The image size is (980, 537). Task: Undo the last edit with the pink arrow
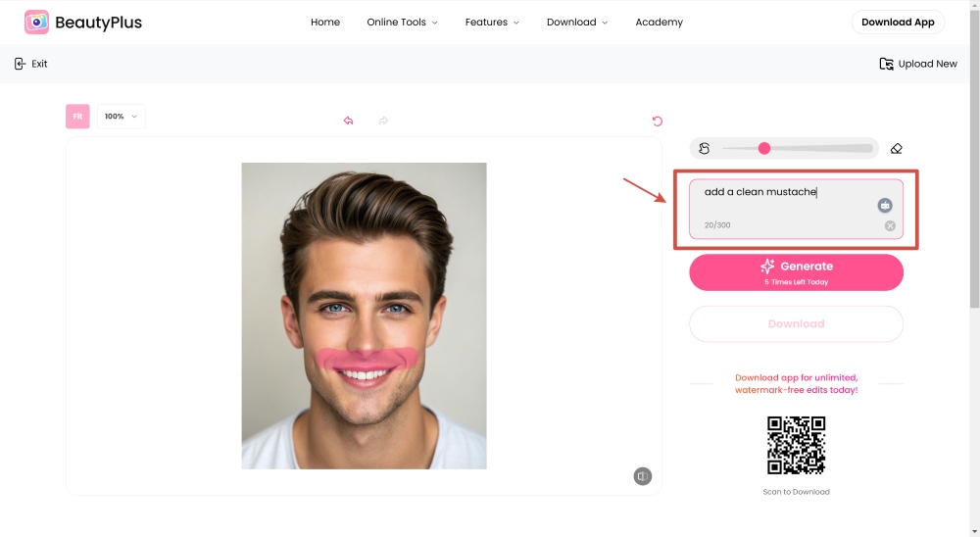348,121
